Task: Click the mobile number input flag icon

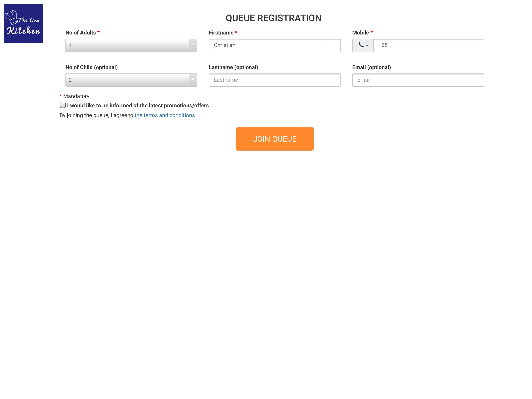Action: [x=362, y=45]
